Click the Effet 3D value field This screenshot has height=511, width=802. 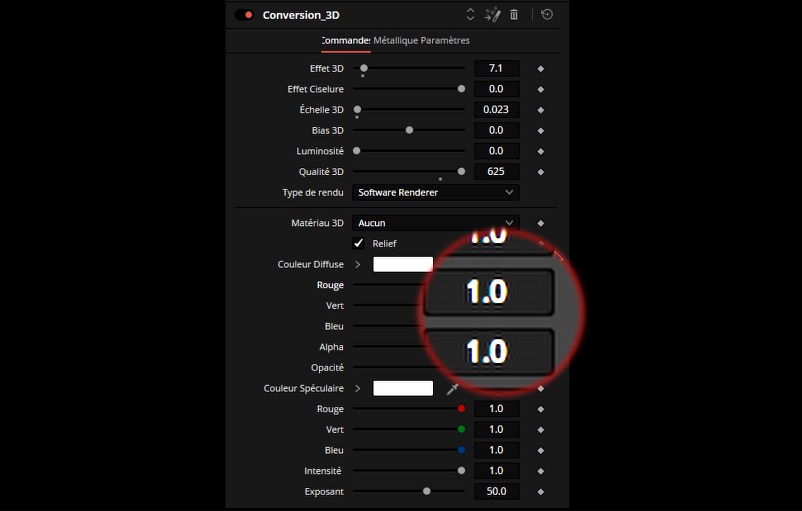point(496,69)
